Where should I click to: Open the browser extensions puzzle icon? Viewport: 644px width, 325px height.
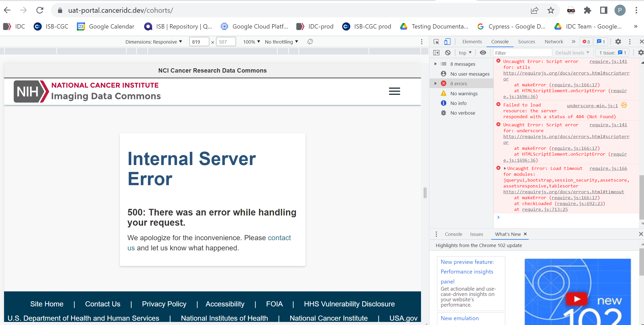(588, 10)
